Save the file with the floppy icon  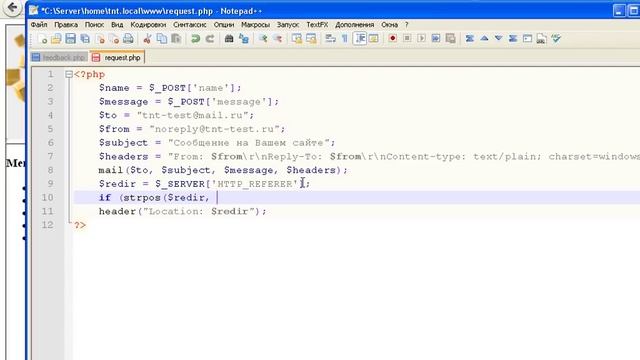[x=71, y=39]
